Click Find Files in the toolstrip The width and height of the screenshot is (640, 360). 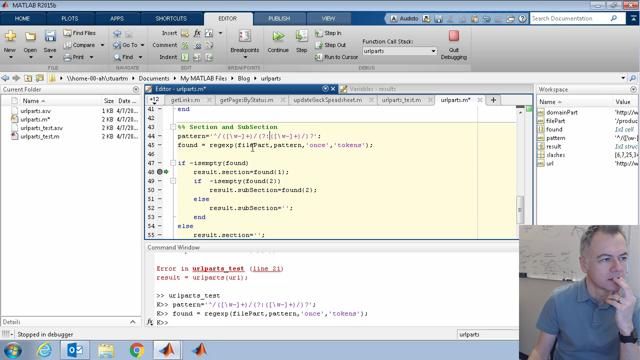click(x=80, y=33)
